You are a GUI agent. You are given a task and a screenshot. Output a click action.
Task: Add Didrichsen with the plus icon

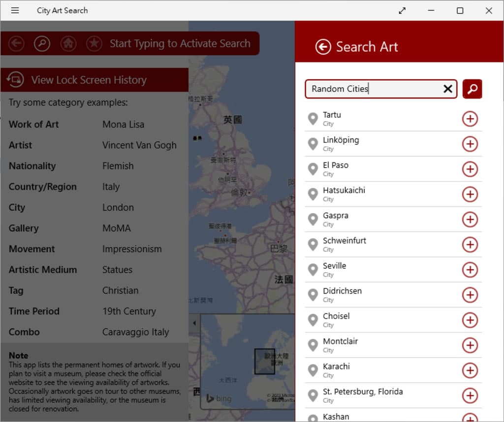[470, 295]
